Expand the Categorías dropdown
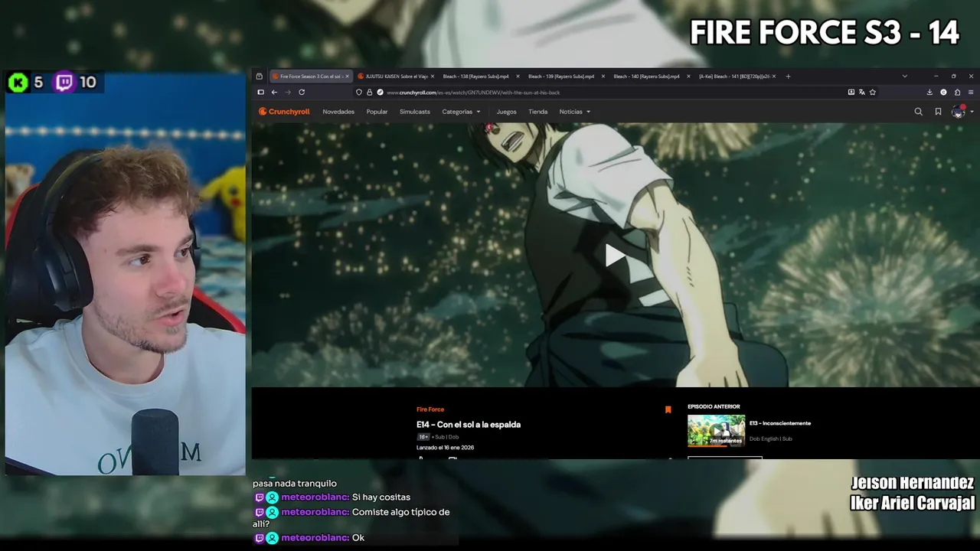 point(461,112)
